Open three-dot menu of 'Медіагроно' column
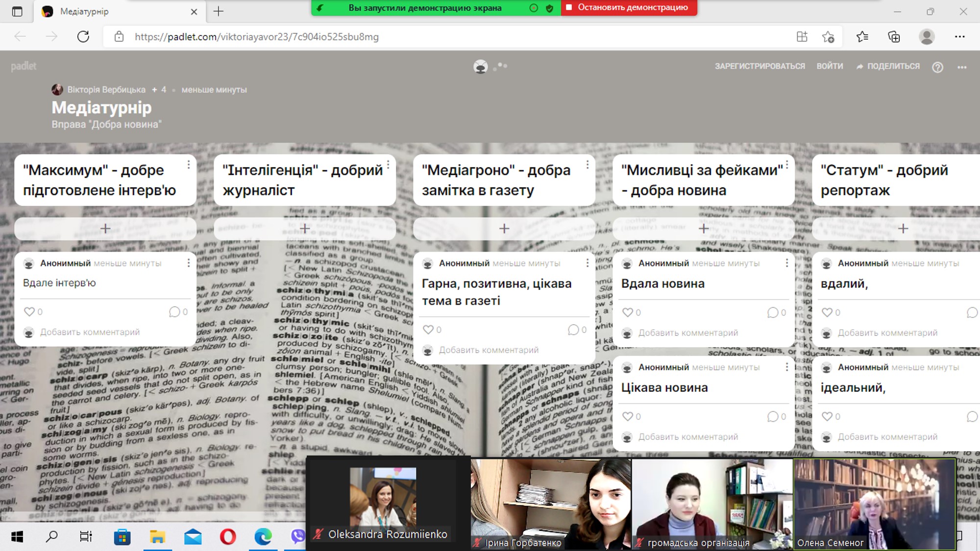 coord(588,165)
